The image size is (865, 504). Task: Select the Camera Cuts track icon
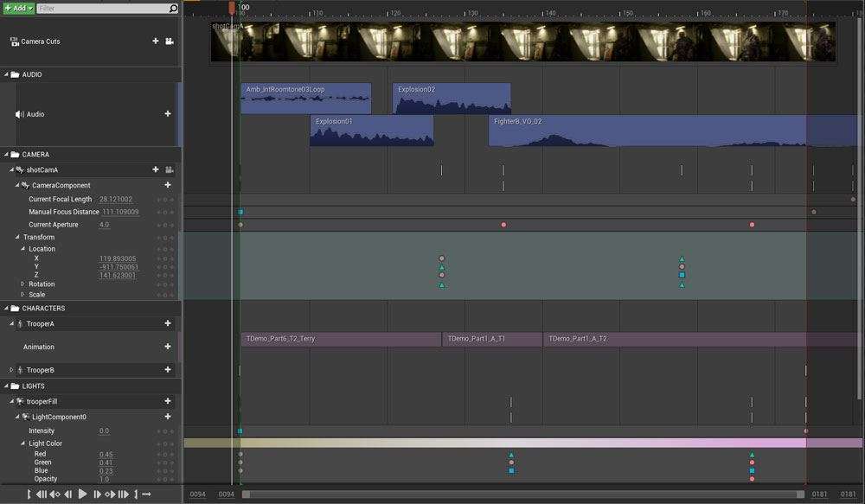pos(15,41)
